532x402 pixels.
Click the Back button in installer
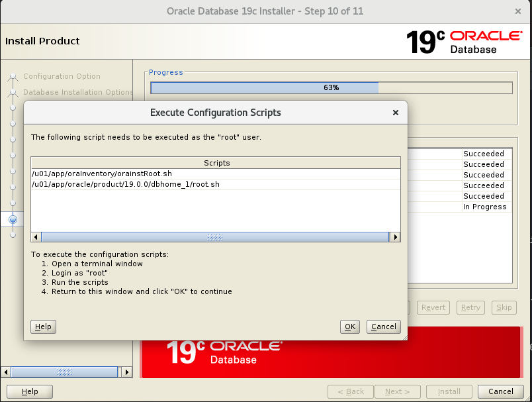(351, 391)
